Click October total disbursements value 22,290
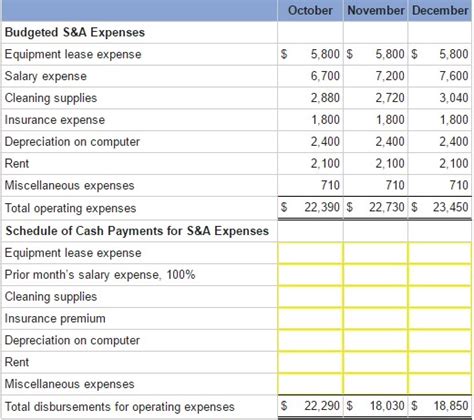This screenshot has width=474, height=420. pyautogui.click(x=322, y=406)
